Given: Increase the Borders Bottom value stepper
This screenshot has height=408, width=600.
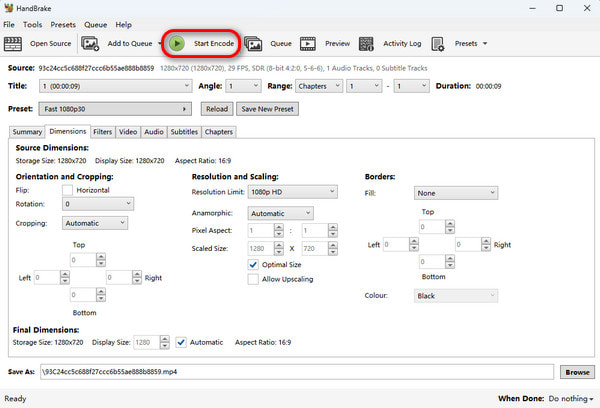Looking at the screenshot, I should coord(450,258).
